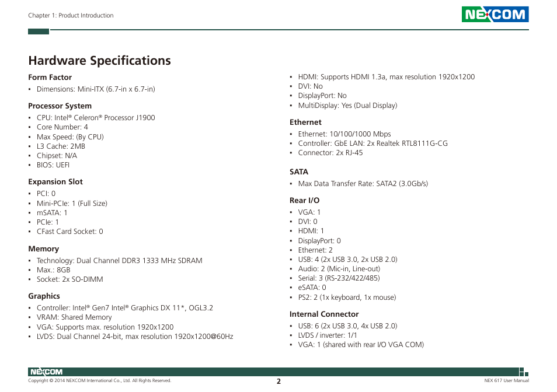This screenshot has height=392, width=557.
Task: Click the Serial: 3 (RS-232/422/485) line
Action: (339, 278)
